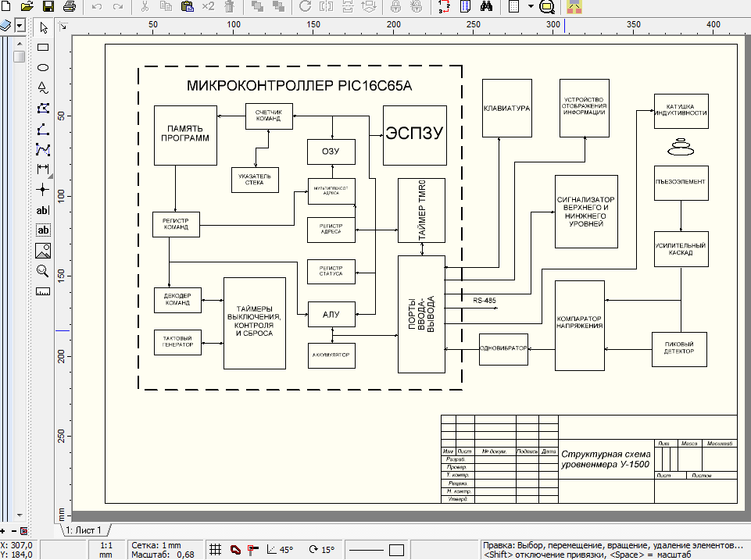Viewport: 751px width, 560px height.
Task: Open the line style and fill selector
Action: 377,550
